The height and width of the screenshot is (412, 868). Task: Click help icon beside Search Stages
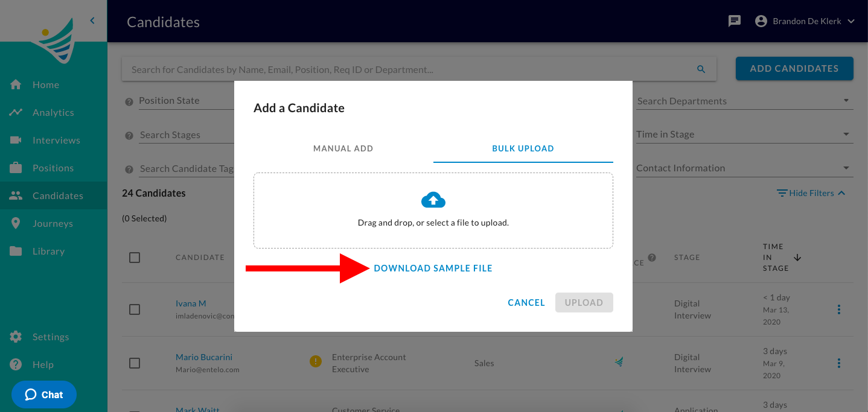pyautogui.click(x=129, y=136)
